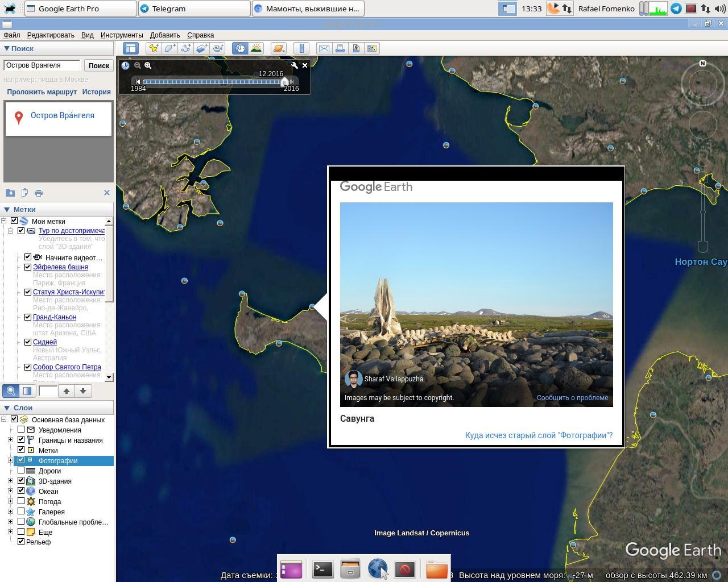
Task: Switch to the Telegram taskbar window
Action: point(194,9)
